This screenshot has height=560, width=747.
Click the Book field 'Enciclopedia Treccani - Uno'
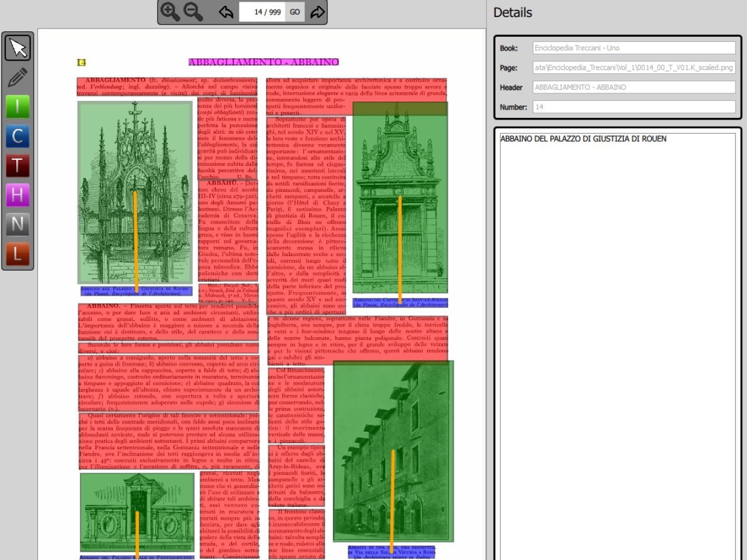(634, 48)
